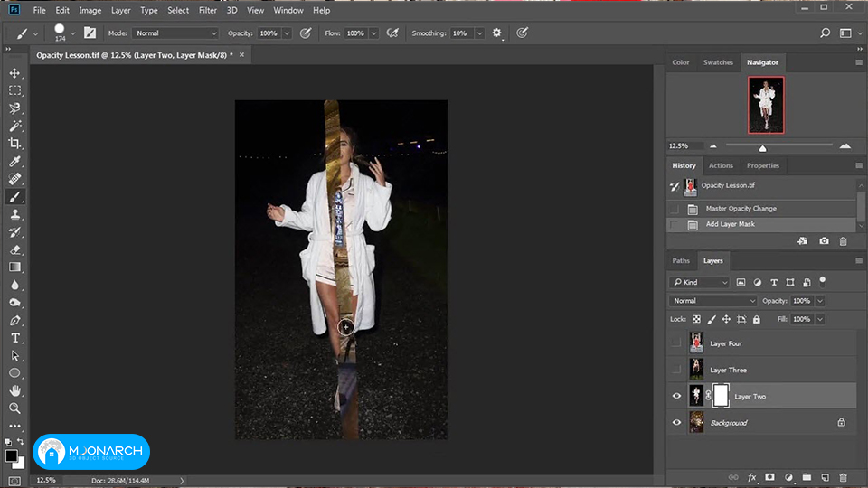Select the Healing Brush tool
Viewport: 868px width, 488px height.
pos(15,179)
